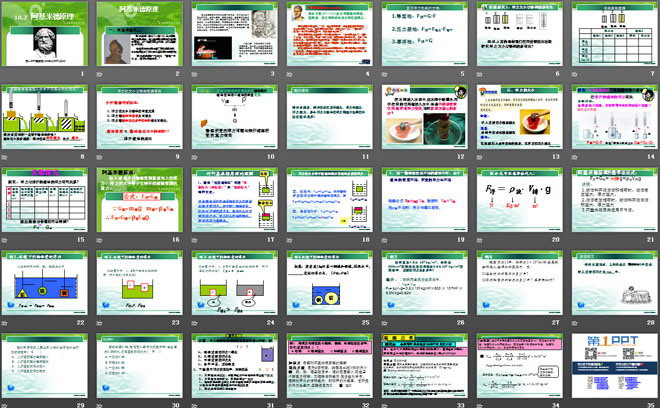Click the animation star icon under slide 17
The image size is (660, 408).
click(x=195, y=240)
